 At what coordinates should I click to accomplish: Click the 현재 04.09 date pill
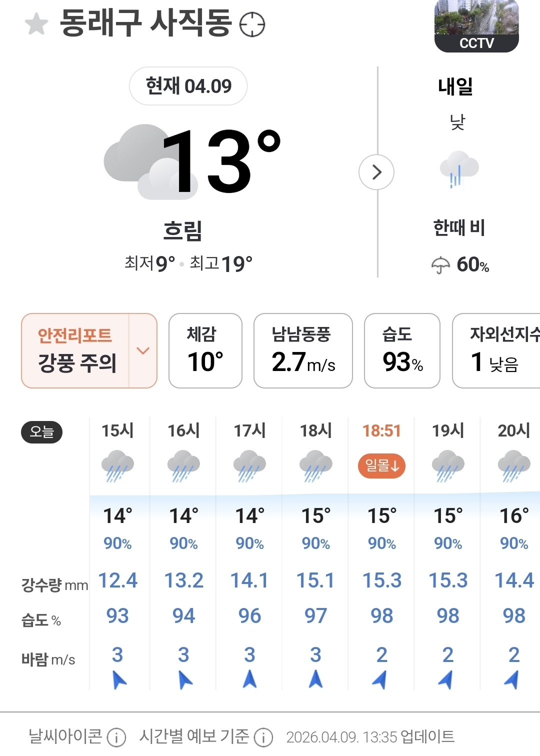[x=188, y=86]
